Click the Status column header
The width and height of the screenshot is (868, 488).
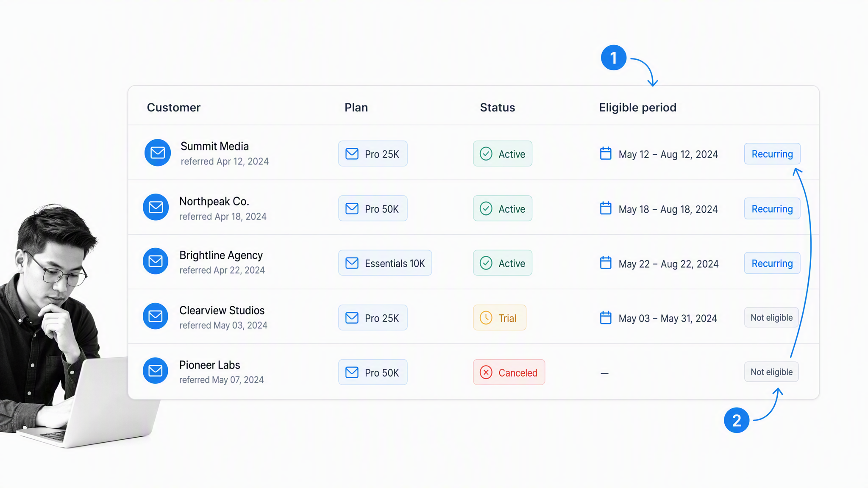[498, 108]
